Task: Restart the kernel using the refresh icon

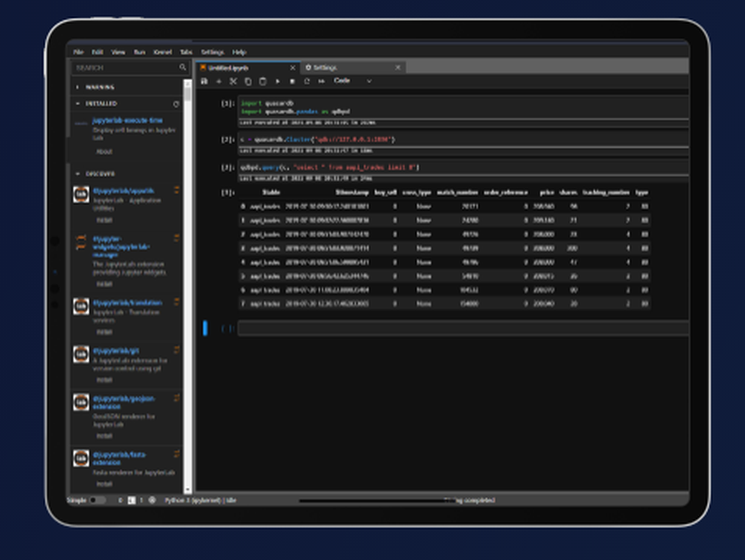Action: tap(307, 81)
